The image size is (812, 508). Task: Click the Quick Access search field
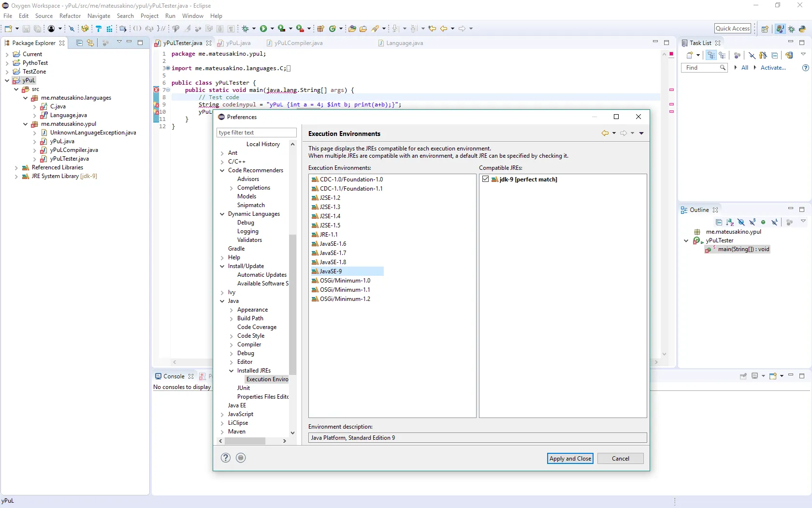coord(733,29)
